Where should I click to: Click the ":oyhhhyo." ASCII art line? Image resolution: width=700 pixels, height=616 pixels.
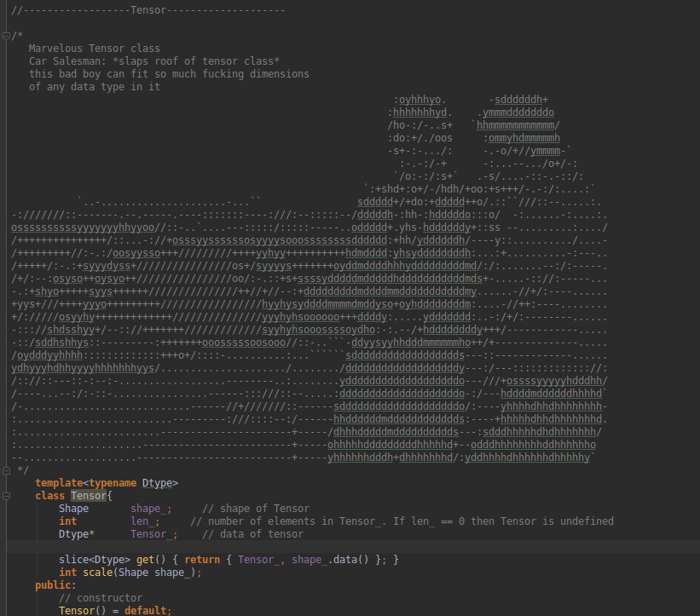click(x=420, y=100)
